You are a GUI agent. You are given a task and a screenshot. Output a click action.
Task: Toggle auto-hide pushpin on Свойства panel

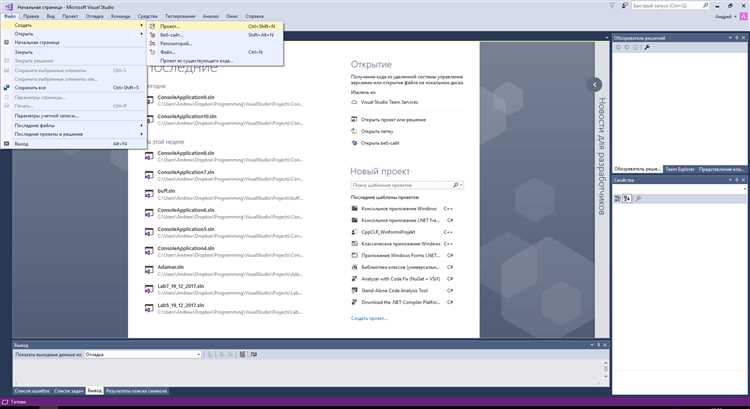pyautogui.click(x=737, y=180)
